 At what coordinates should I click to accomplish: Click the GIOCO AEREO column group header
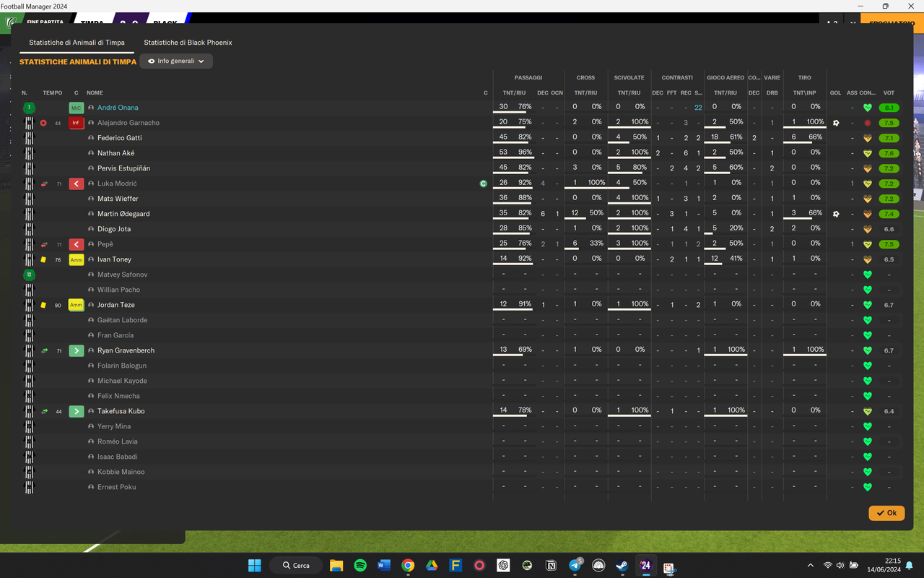click(725, 77)
